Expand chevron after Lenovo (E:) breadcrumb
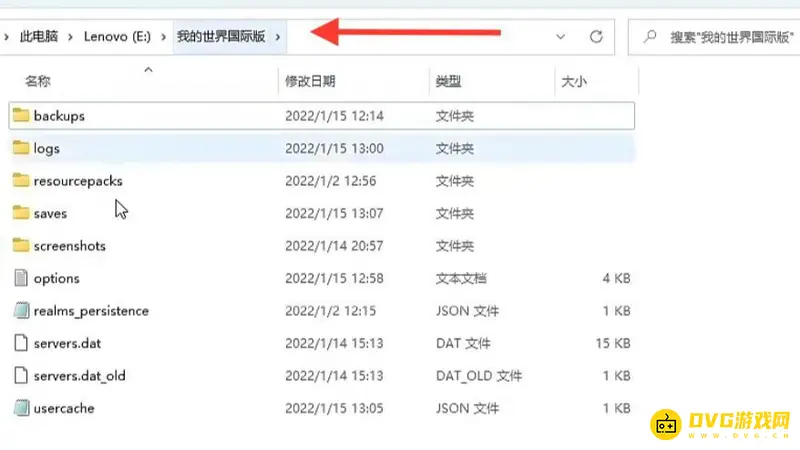Viewport: 800px width, 450px height. click(165, 37)
